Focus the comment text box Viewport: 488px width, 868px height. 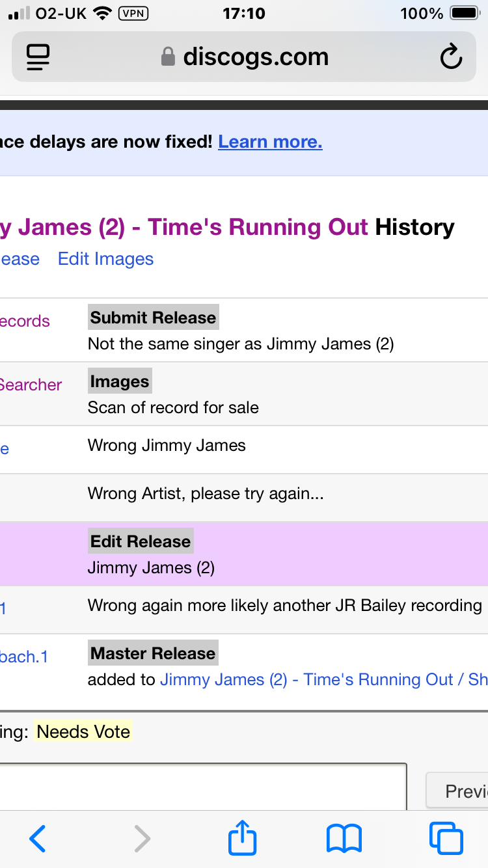[203, 787]
